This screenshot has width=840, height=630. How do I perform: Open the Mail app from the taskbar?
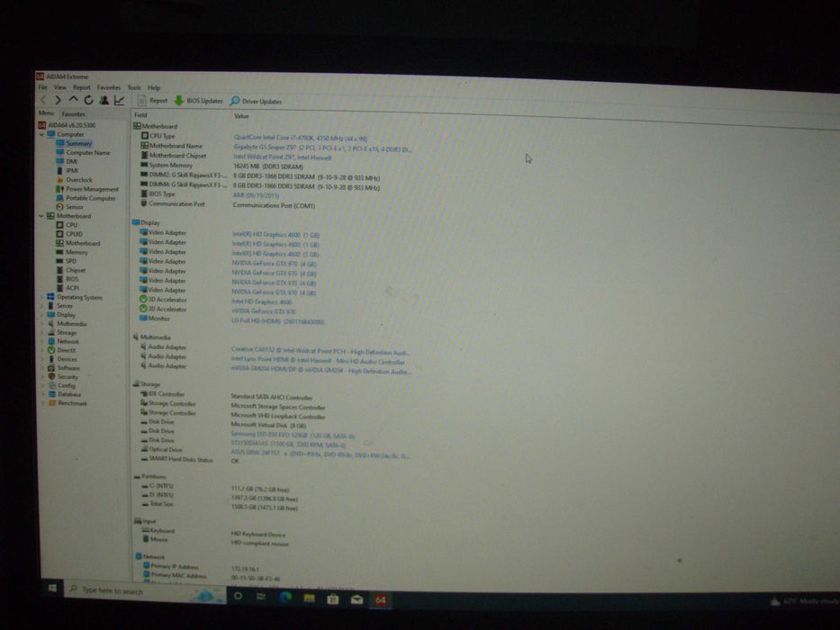(357, 599)
